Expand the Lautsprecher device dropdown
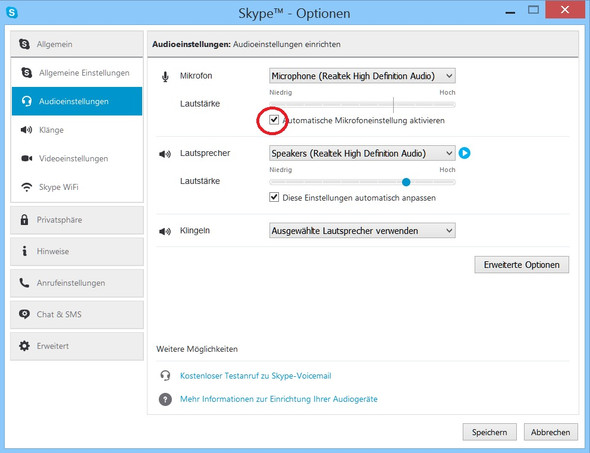Screen dimensions: 590x453 (x=362, y=153)
